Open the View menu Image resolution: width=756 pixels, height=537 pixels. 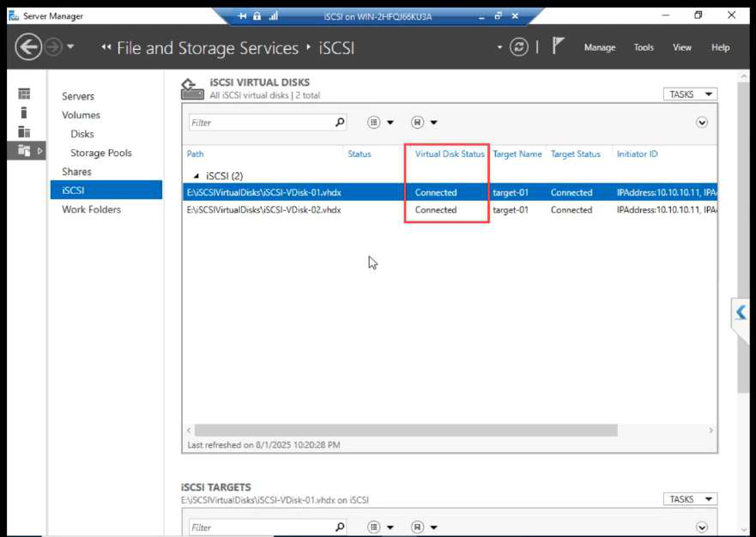click(x=681, y=47)
